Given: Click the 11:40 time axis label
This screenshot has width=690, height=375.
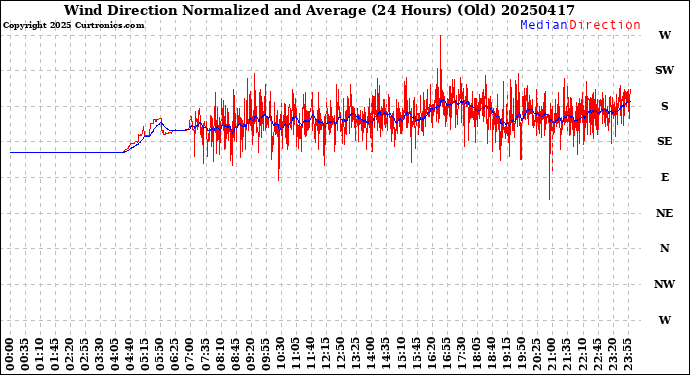Looking at the screenshot, I should tap(311, 354).
